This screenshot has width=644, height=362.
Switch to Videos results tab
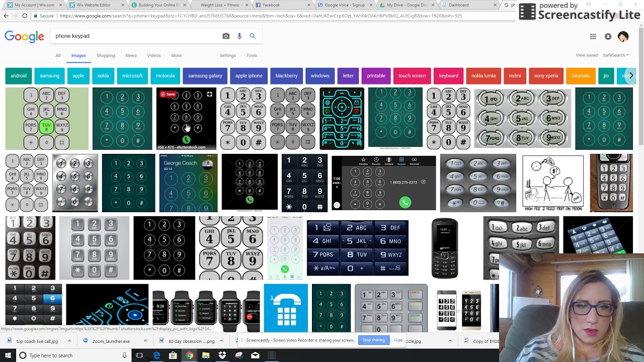click(x=154, y=55)
